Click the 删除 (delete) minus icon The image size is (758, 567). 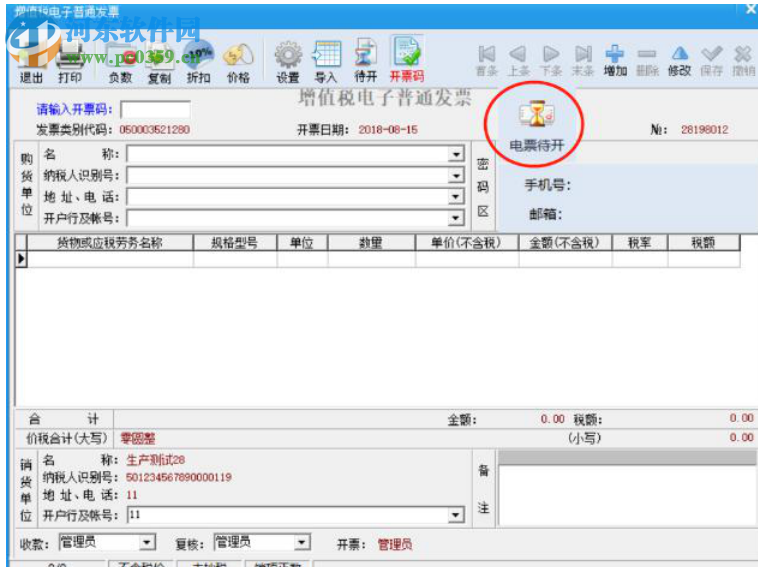[647, 60]
